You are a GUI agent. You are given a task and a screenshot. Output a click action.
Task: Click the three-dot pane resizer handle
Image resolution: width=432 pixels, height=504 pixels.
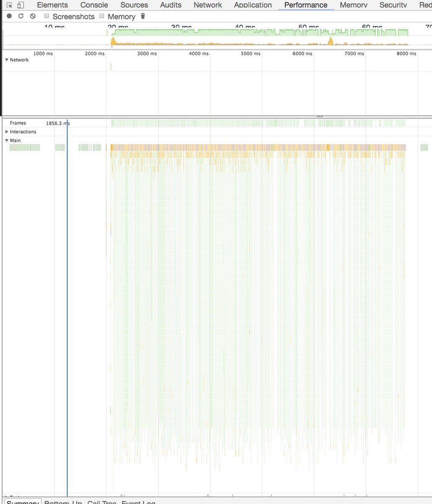(320, 116)
